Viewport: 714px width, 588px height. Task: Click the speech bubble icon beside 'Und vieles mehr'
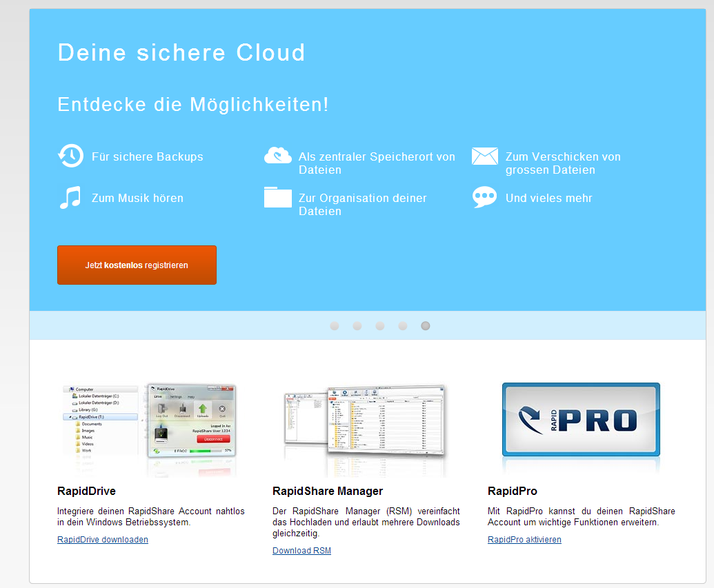pyautogui.click(x=484, y=197)
